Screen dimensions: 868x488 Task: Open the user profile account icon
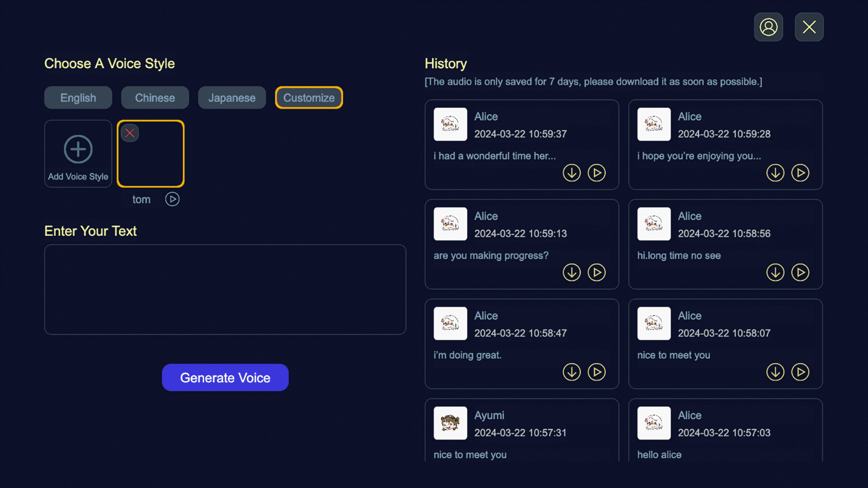pos(769,27)
